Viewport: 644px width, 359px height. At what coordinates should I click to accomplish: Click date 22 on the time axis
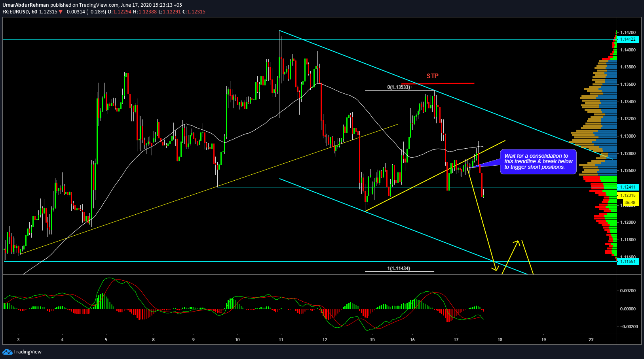591,340
